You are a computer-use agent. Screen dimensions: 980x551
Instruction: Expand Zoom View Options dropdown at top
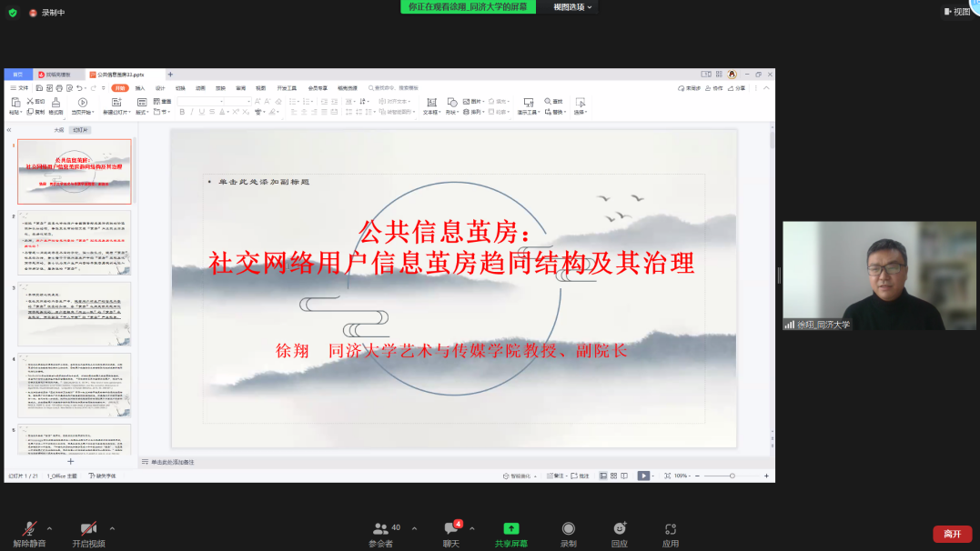click(x=572, y=7)
